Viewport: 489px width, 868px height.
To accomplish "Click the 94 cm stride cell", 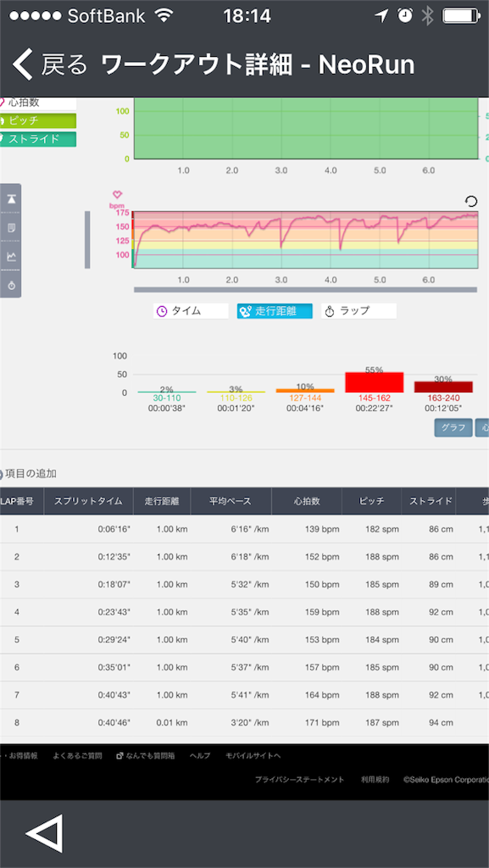I will coord(441,723).
